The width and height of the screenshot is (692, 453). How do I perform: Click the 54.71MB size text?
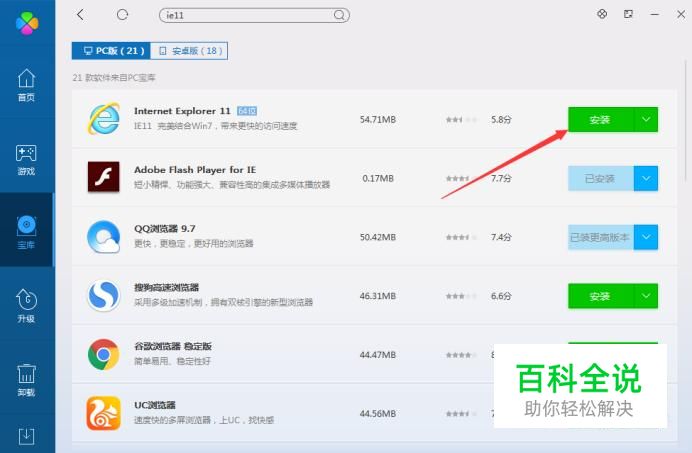[x=378, y=120]
